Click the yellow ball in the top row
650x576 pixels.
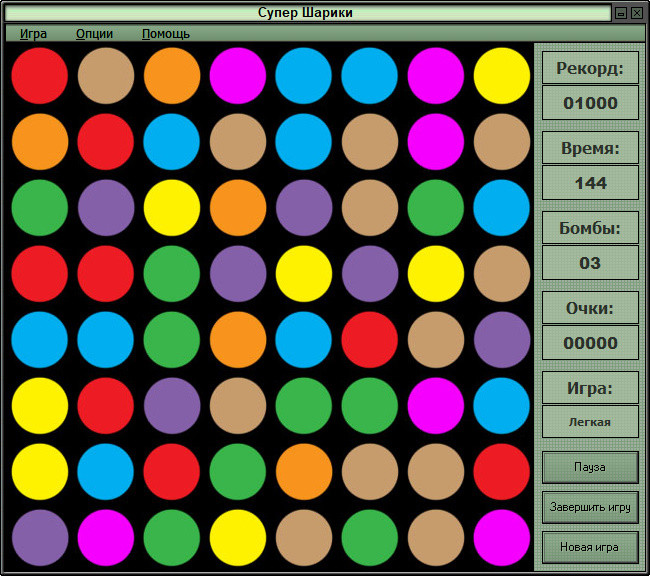coord(502,75)
